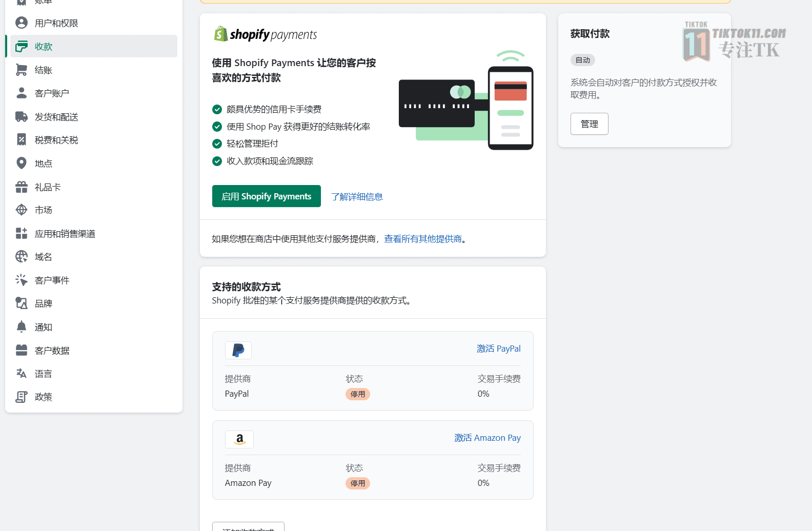Click the 应用和销售渠道 apps grid icon

tap(22, 233)
